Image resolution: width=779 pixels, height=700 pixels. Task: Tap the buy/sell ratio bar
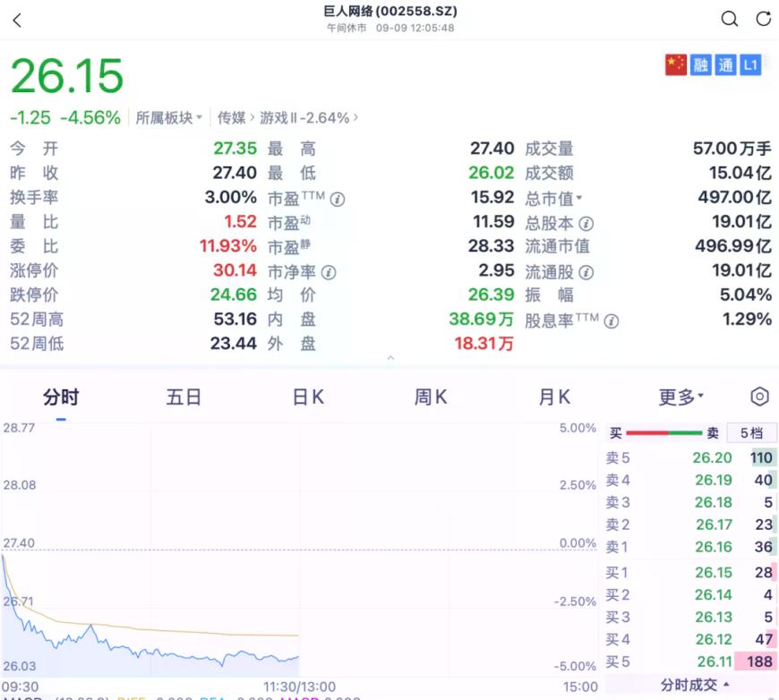[x=664, y=433]
